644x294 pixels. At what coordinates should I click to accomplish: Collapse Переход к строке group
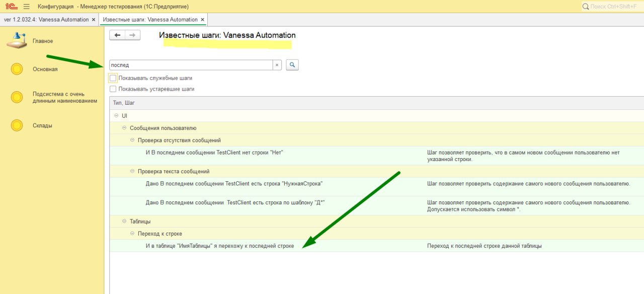pyautogui.click(x=132, y=234)
